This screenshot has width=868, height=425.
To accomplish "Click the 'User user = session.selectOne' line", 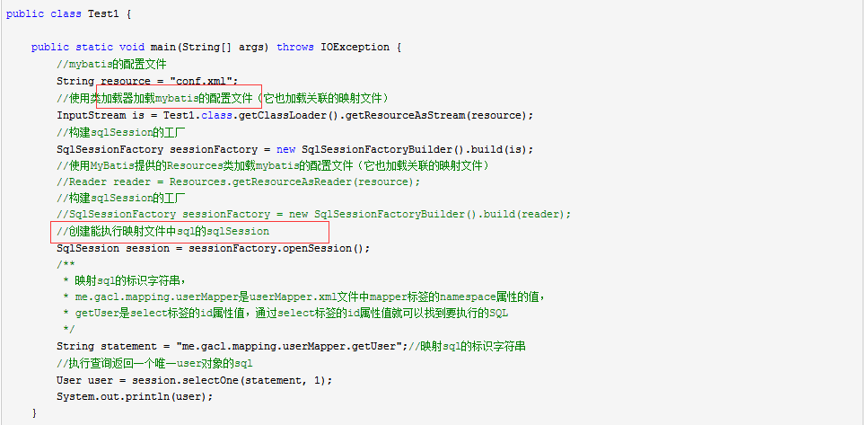I will pos(194,381).
